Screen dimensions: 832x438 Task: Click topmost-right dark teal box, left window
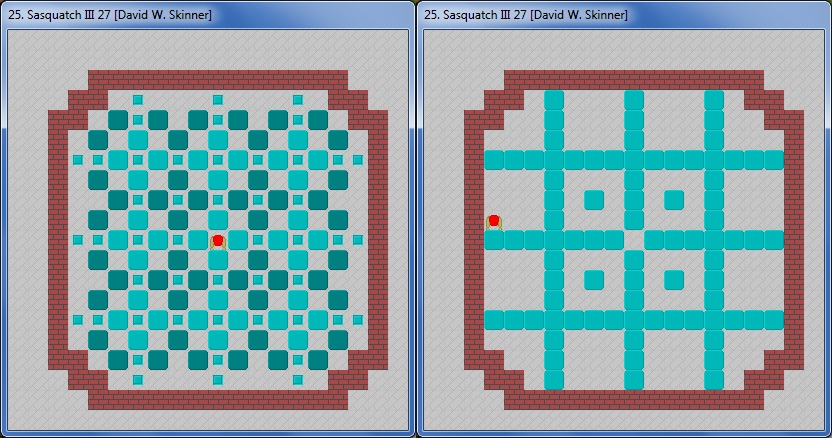pyautogui.click(x=318, y=120)
